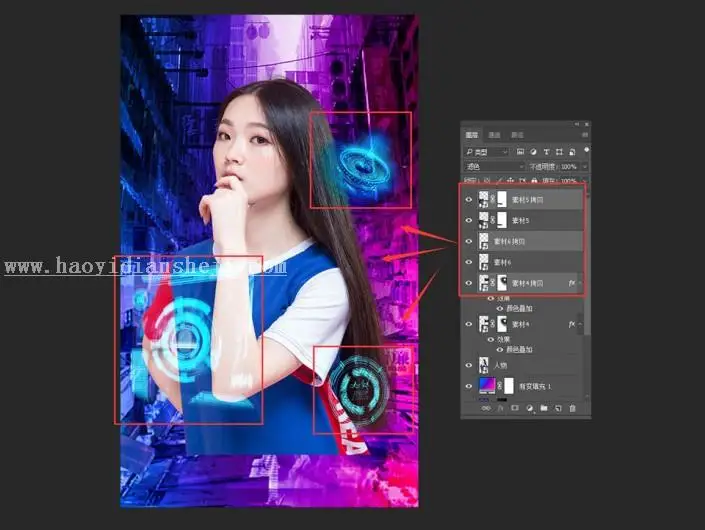Filter layers by pixel layer icon

pos(520,152)
